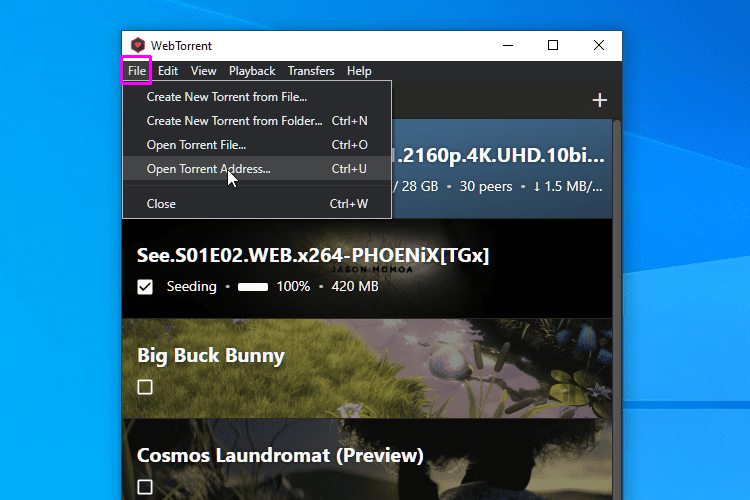This screenshot has height=500, width=750.
Task: Open the View menu
Action: (203, 71)
